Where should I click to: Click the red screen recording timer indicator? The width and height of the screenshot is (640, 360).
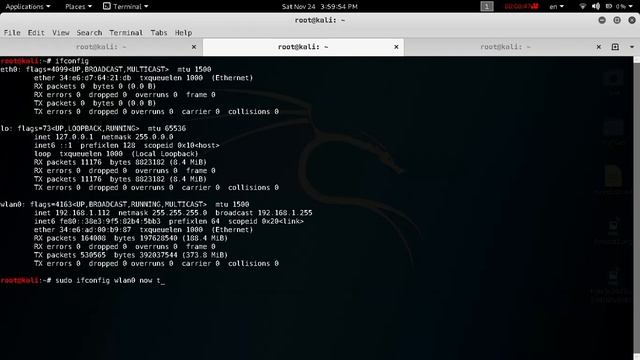click(x=521, y=6)
